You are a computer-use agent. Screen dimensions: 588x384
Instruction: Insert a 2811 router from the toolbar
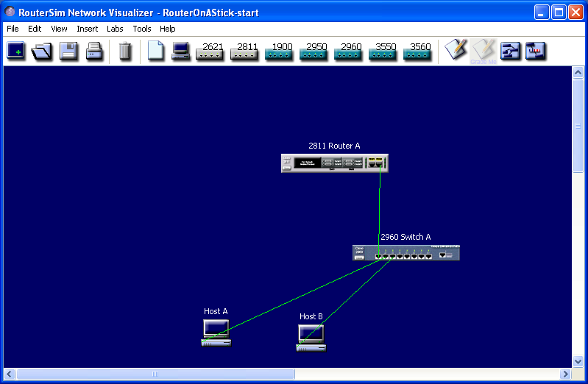click(244, 51)
